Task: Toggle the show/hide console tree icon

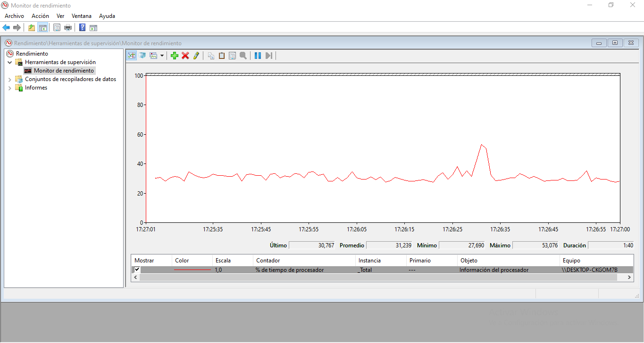Action: (x=42, y=28)
